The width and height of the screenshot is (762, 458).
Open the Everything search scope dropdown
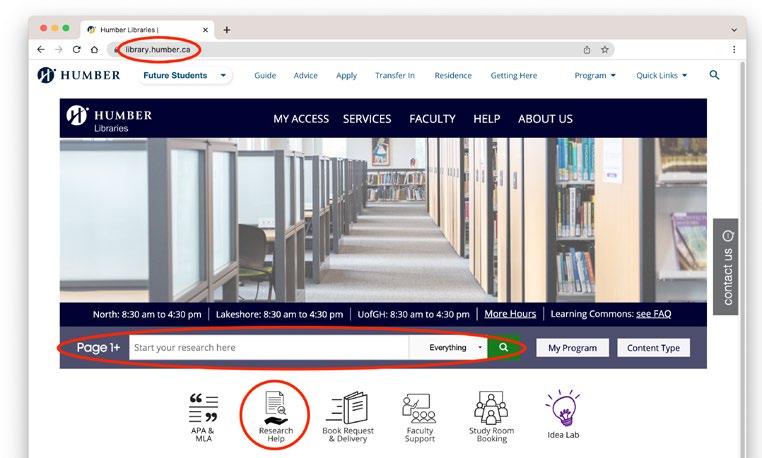click(x=448, y=348)
